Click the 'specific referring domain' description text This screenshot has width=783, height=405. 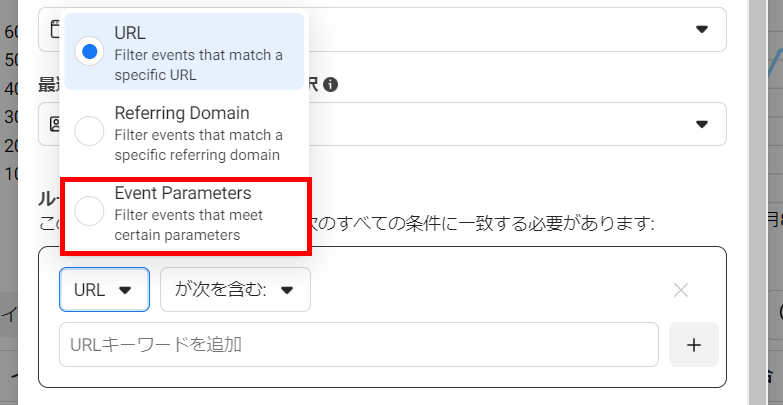pos(198,155)
